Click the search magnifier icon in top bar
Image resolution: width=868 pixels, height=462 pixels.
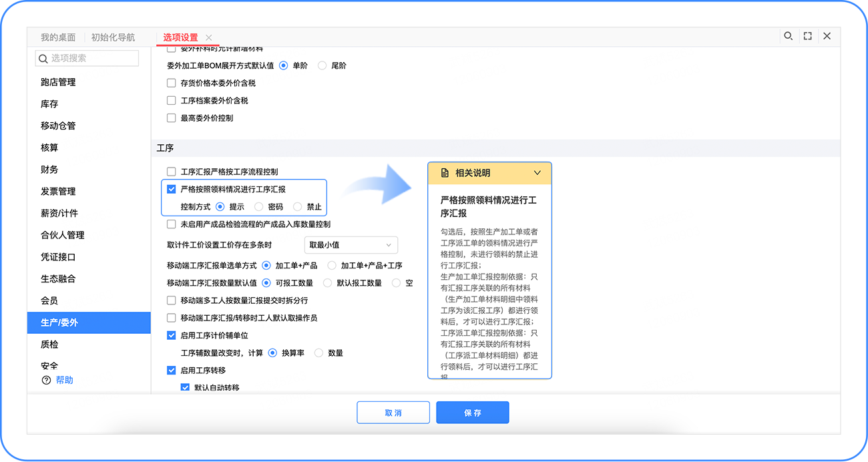[788, 36]
